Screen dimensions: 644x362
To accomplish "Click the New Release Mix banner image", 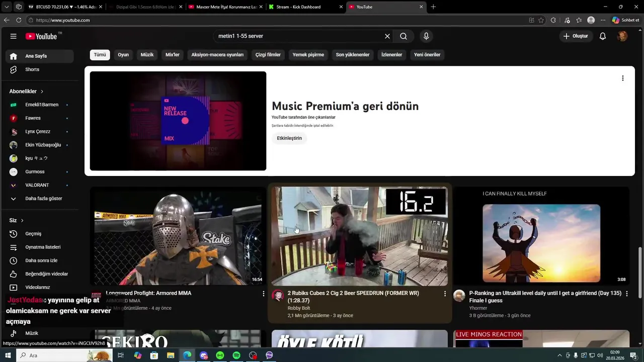I will tap(178, 121).
